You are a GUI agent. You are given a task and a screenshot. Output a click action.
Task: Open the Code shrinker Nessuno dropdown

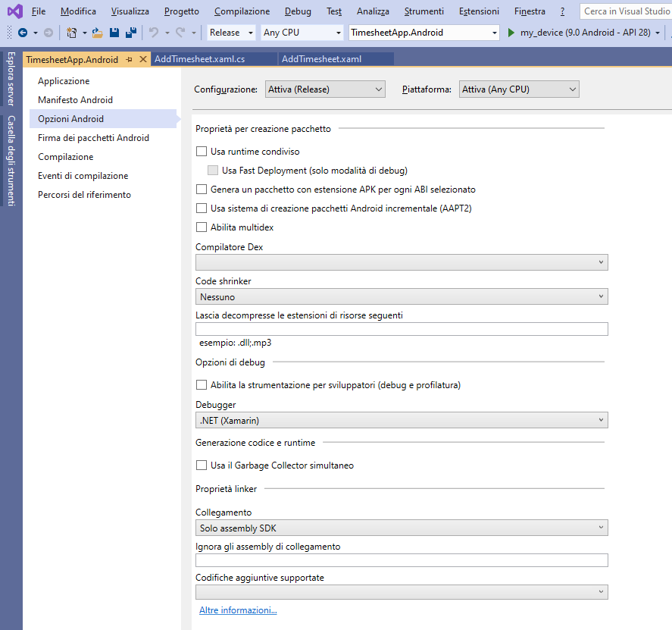(x=402, y=296)
